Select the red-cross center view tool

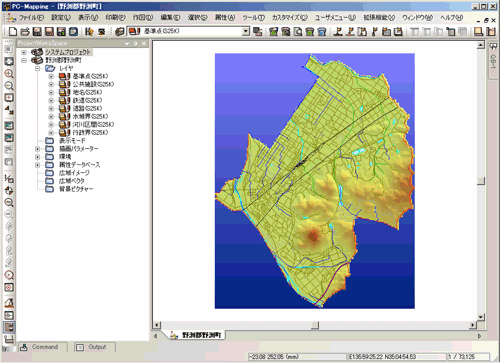pos(9,98)
